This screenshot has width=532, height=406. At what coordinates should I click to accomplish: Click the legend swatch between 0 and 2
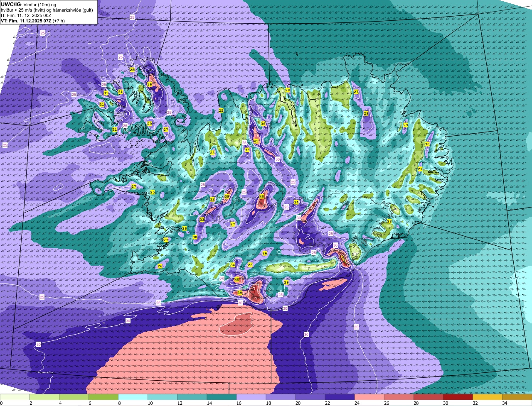[15, 397]
